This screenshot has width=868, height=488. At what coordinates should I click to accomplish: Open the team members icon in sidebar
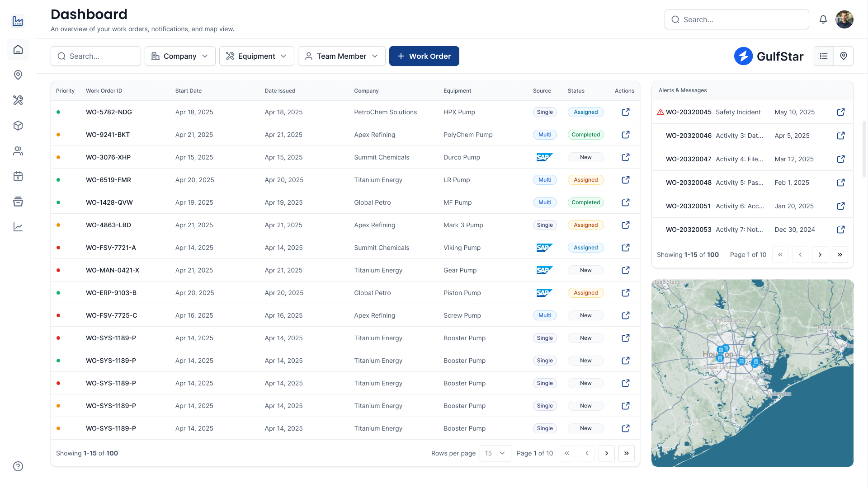coord(18,151)
